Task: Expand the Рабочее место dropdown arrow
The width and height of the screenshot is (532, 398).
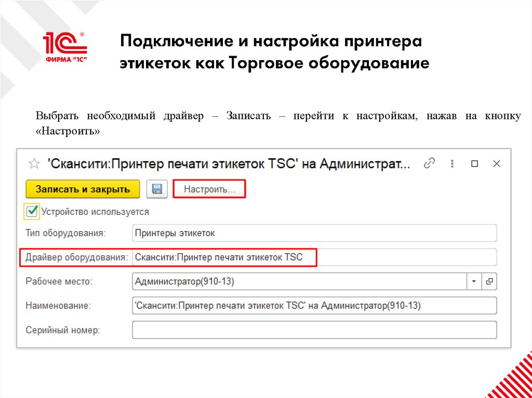Action: click(474, 281)
